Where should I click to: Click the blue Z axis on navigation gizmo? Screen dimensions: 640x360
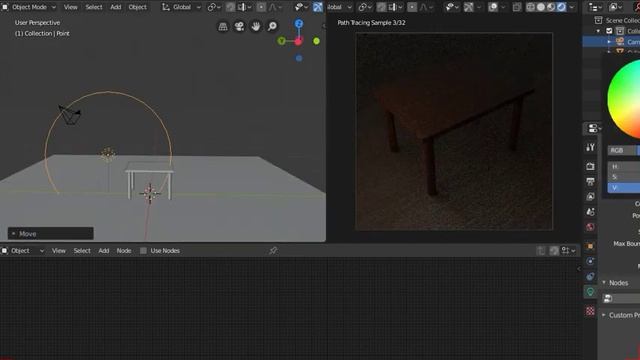pyautogui.click(x=299, y=24)
